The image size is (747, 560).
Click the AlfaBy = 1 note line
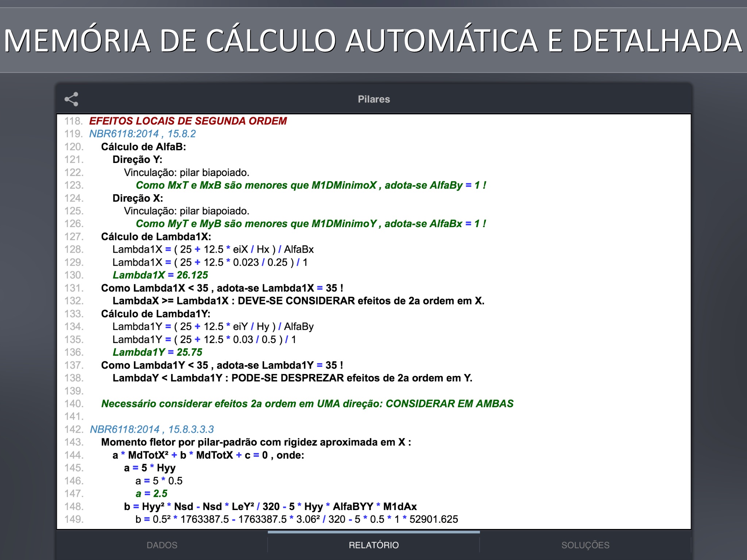[311, 185]
